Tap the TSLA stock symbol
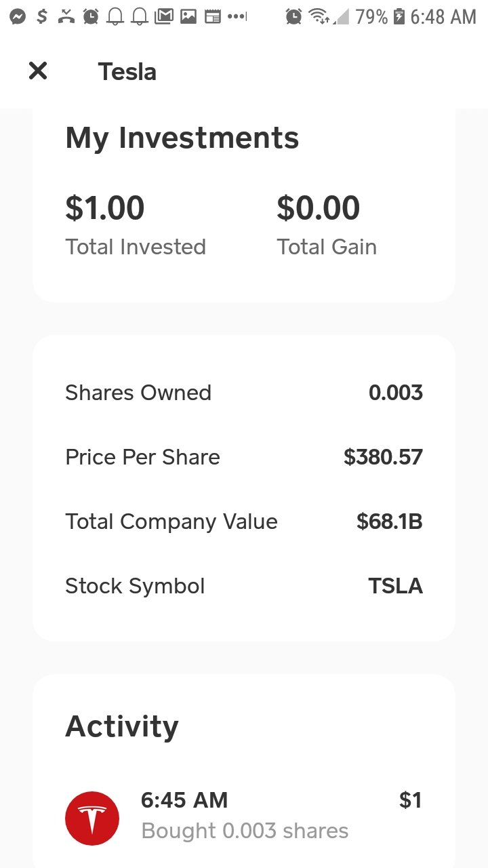The width and height of the screenshot is (488, 868). pos(395,586)
